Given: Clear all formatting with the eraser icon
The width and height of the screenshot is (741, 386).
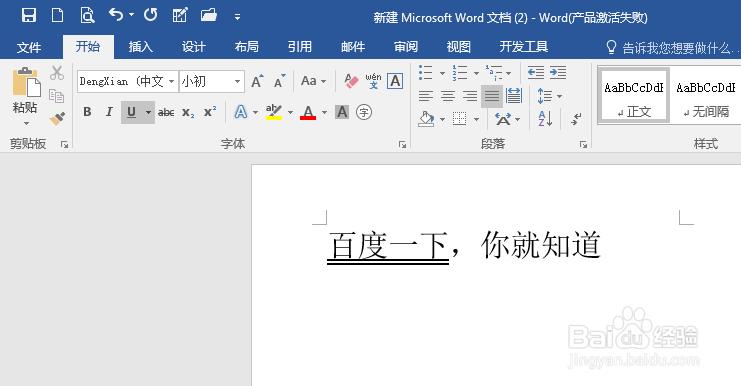Looking at the screenshot, I should [x=351, y=81].
